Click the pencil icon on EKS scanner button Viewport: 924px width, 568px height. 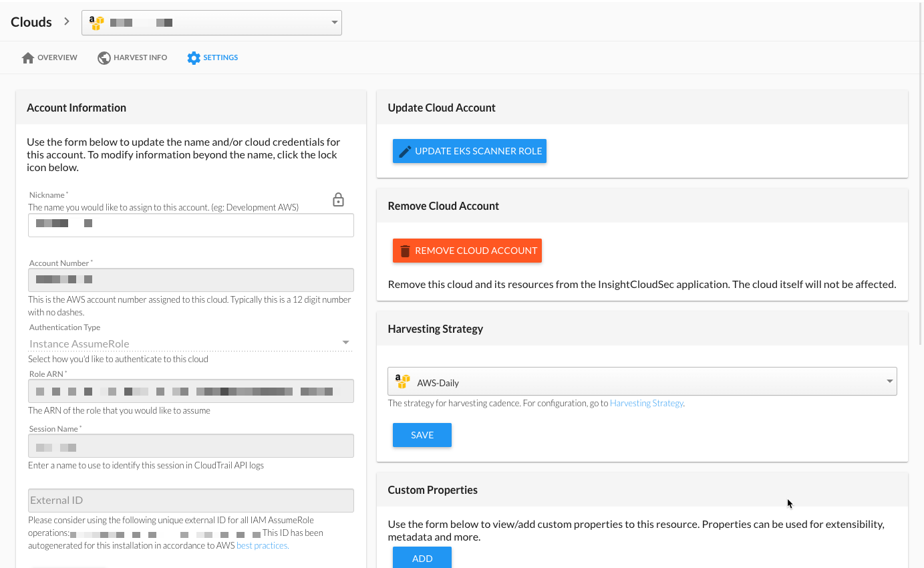coord(405,152)
